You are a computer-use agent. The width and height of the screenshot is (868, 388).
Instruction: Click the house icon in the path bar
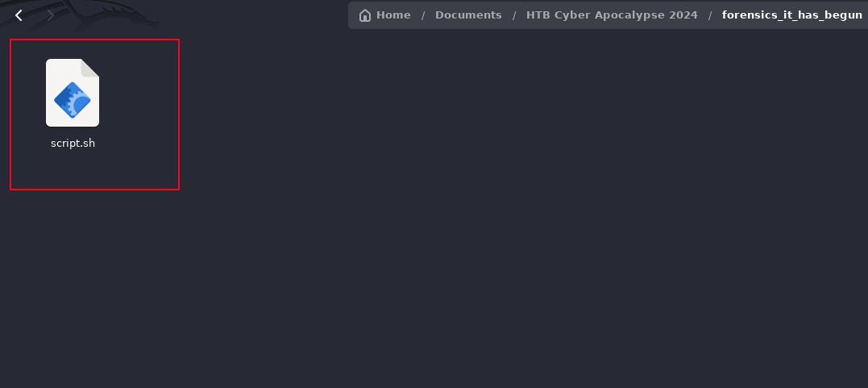point(365,15)
